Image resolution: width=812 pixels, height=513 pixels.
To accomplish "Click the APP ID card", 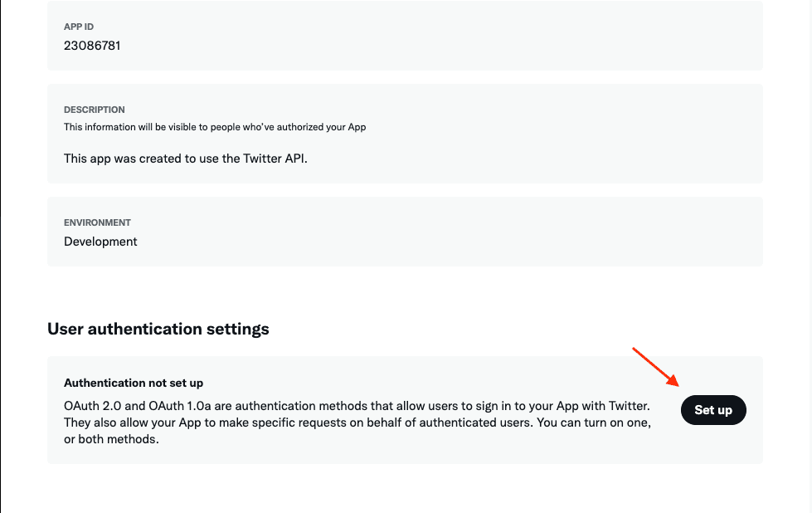I will (x=405, y=36).
